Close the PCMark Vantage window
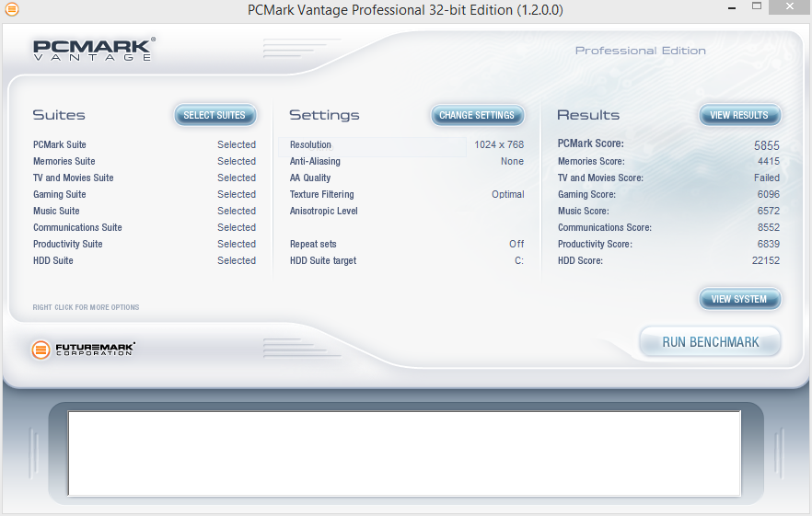Viewport: 812px width, 516px height. [790, 6]
